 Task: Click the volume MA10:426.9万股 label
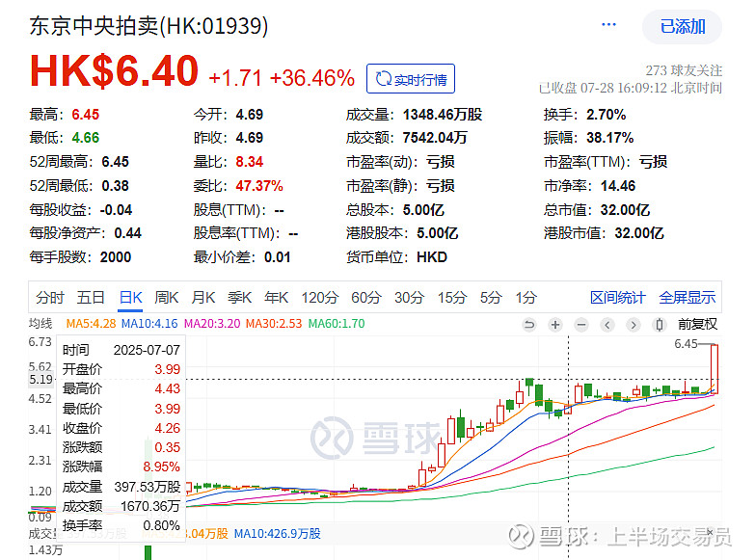(x=278, y=534)
